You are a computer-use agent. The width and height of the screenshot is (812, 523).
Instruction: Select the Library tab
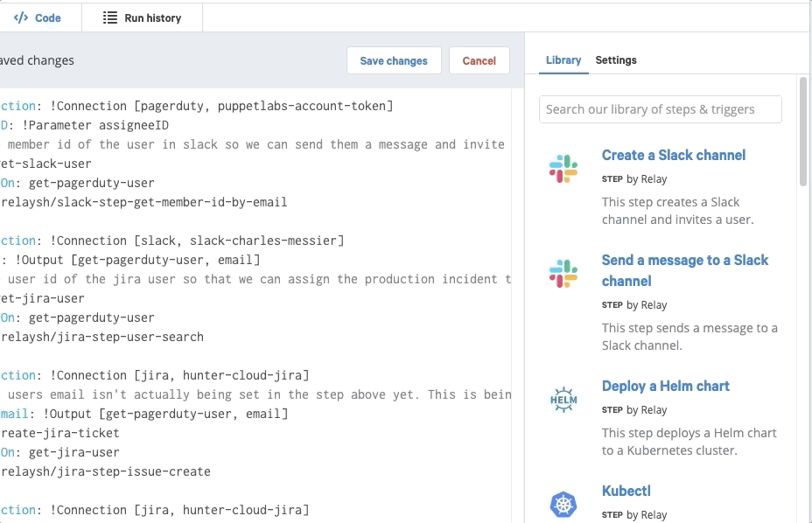pyautogui.click(x=563, y=60)
